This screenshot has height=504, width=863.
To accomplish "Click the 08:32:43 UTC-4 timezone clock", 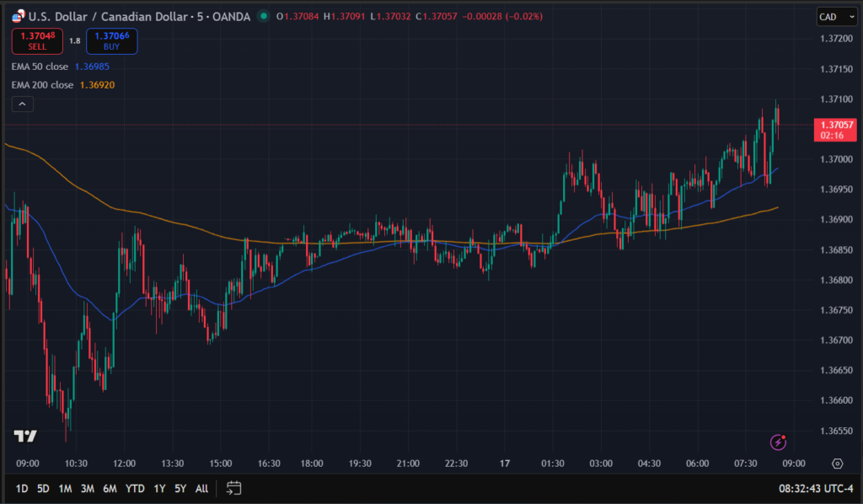I will click(816, 489).
